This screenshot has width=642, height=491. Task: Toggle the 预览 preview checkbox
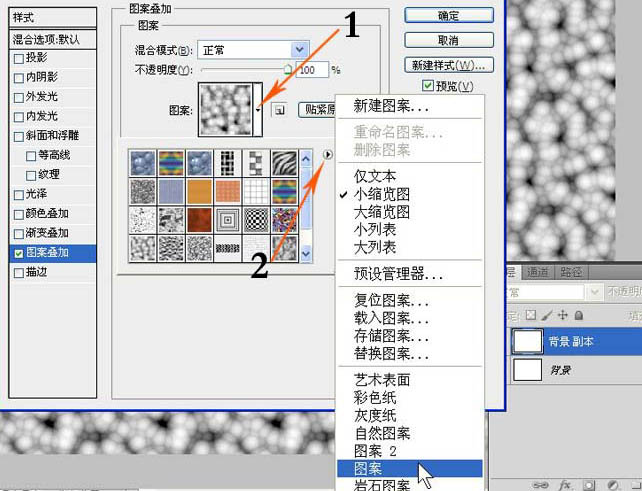pos(428,88)
